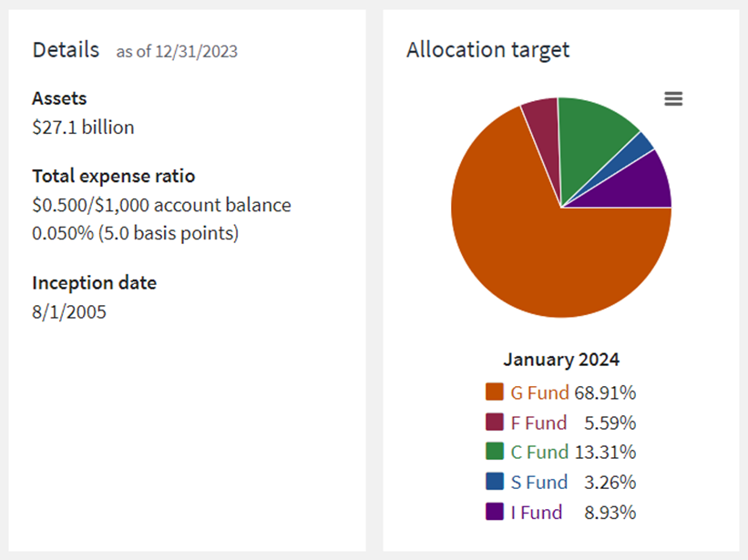Open the chart context menu hamburger icon
The width and height of the screenshot is (748, 560).
tap(673, 99)
